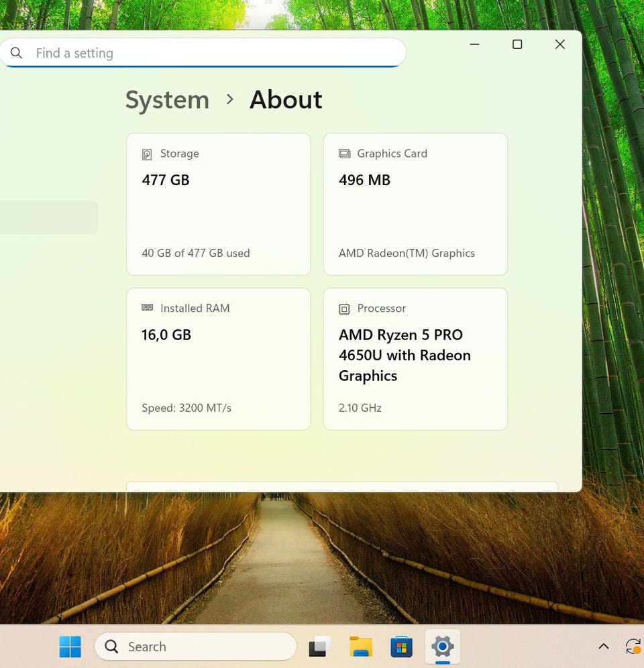The height and width of the screenshot is (668, 644).
Task: Click the taskbar Search box
Action: 196,647
